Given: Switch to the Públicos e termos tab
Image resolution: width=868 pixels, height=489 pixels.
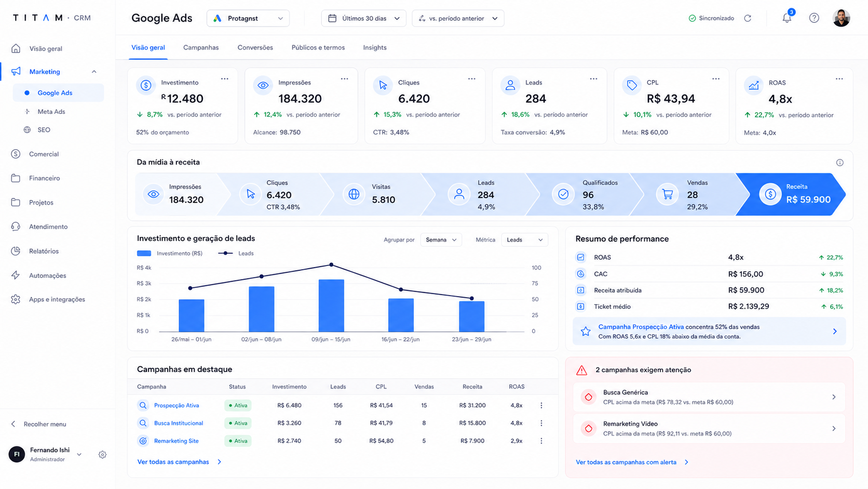Looking at the screenshot, I should click(318, 47).
